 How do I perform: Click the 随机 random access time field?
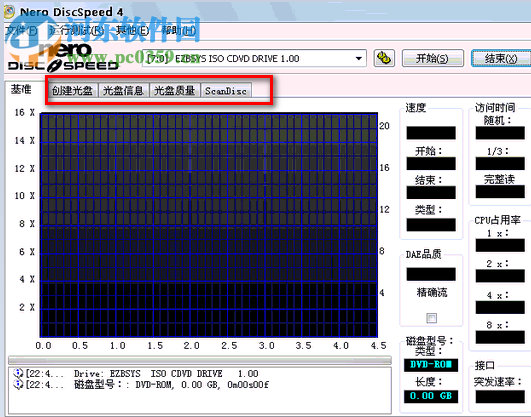tap(500, 133)
